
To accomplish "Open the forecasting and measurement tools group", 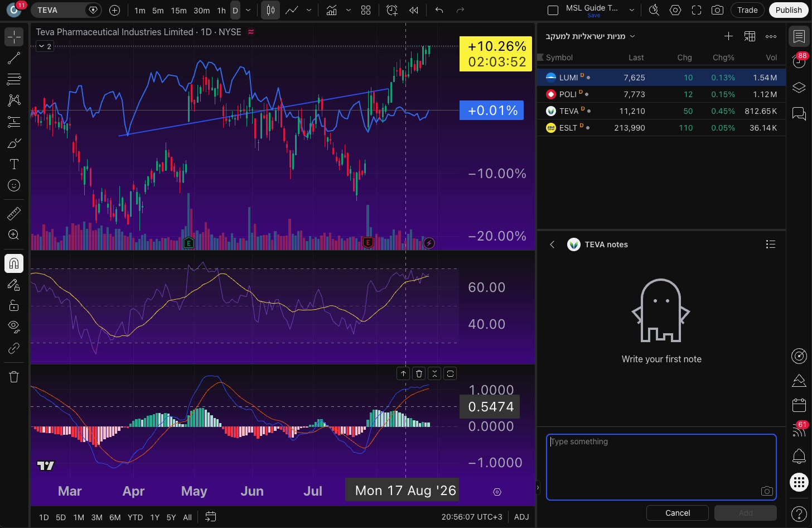I will [14, 121].
